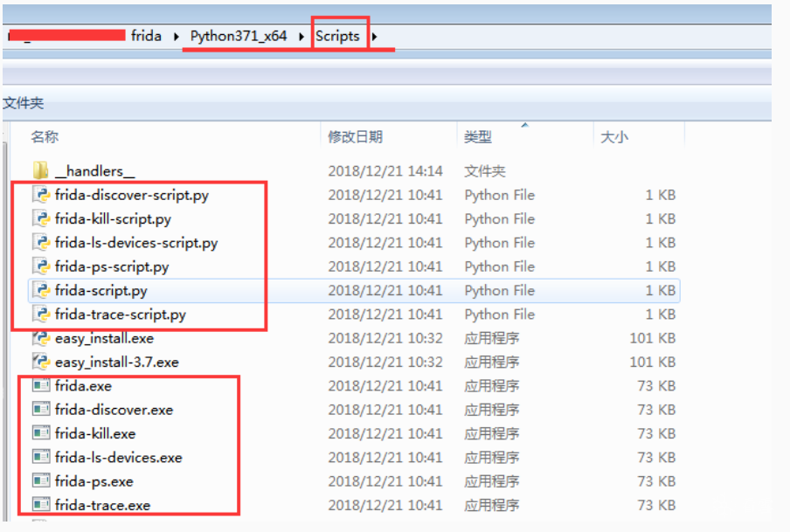
Task: Click the frida-script.py file icon
Action: point(41,290)
